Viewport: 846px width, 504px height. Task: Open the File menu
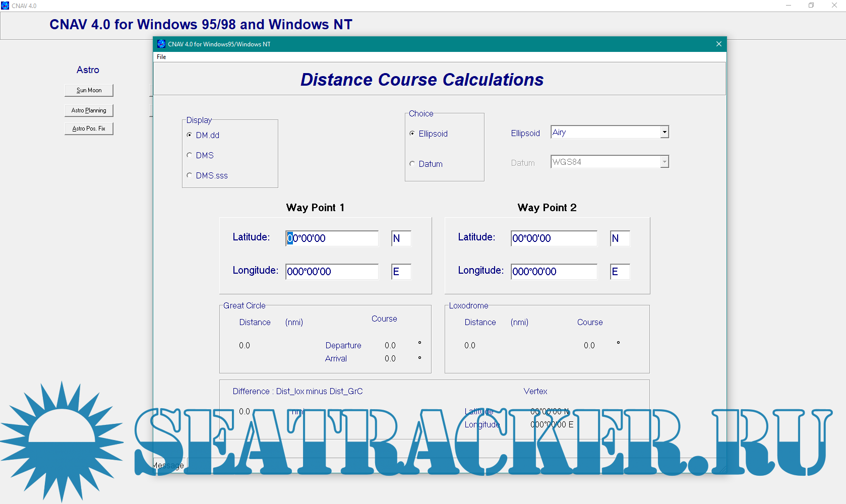161,57
